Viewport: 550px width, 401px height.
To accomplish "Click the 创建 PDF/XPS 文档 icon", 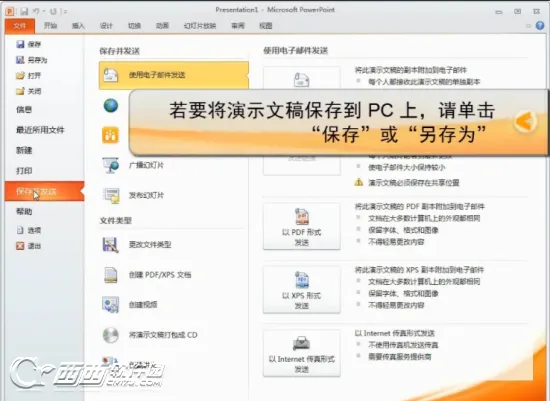I will (x=110, y=275).
